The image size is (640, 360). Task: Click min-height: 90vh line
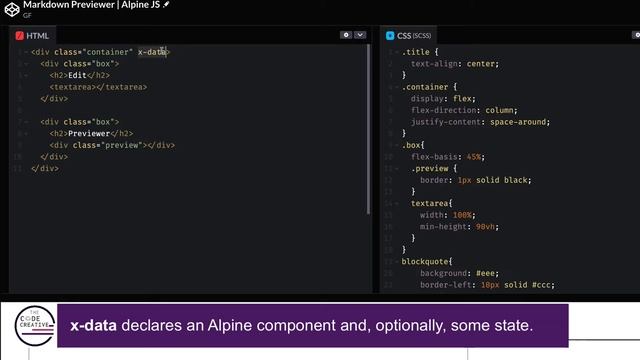(459, 227)
